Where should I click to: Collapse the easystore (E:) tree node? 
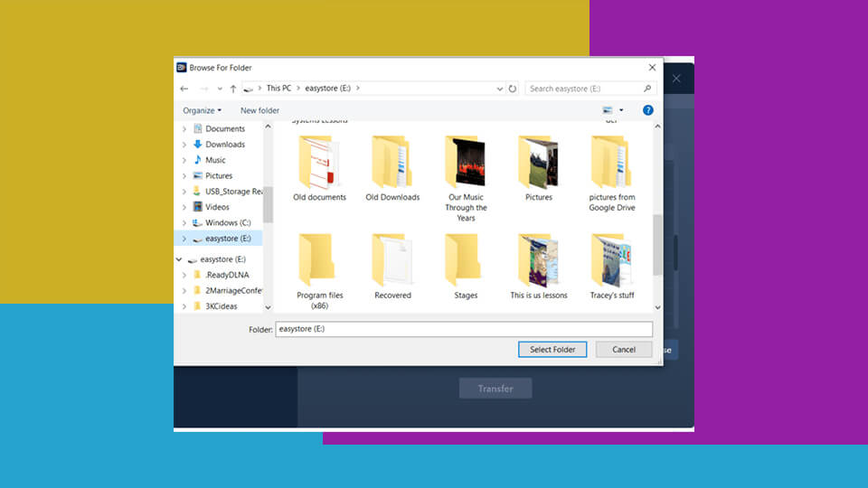point(179,259)
